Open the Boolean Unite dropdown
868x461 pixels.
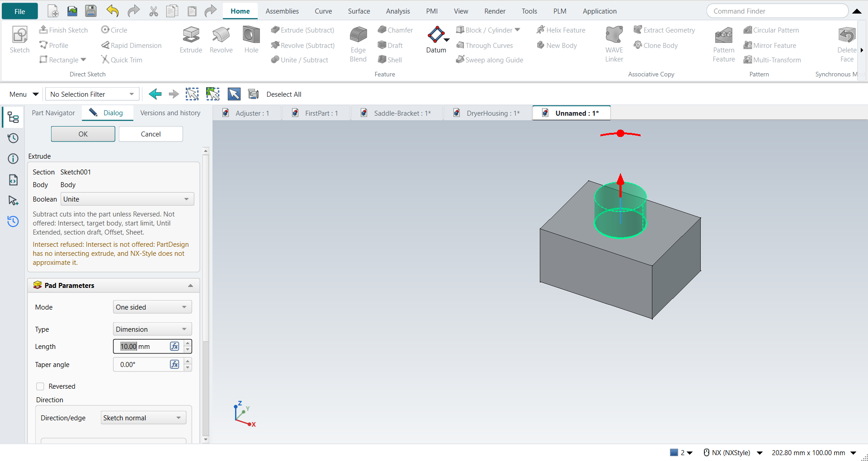pyautogui.click(x=127, y=199)
